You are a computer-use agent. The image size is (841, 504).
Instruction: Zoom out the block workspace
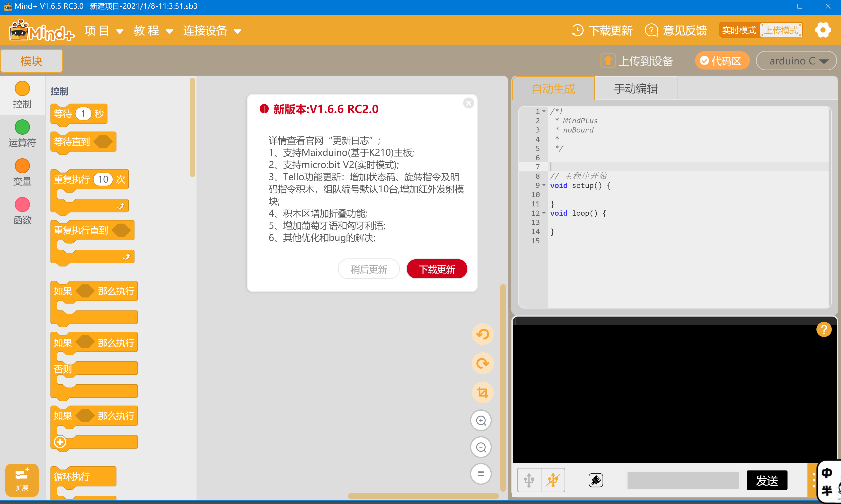(x=481, y=447)
